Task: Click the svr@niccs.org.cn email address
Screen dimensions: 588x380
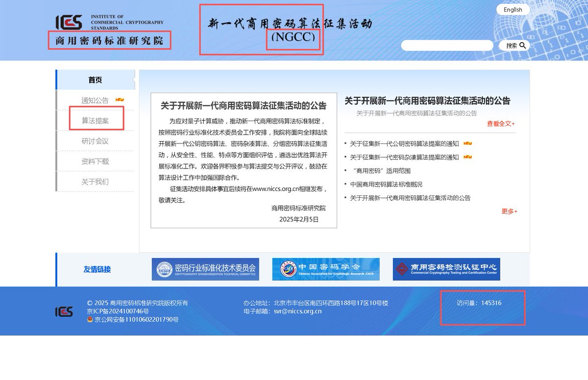Action: pyautogui.click(x=297, y=311)
